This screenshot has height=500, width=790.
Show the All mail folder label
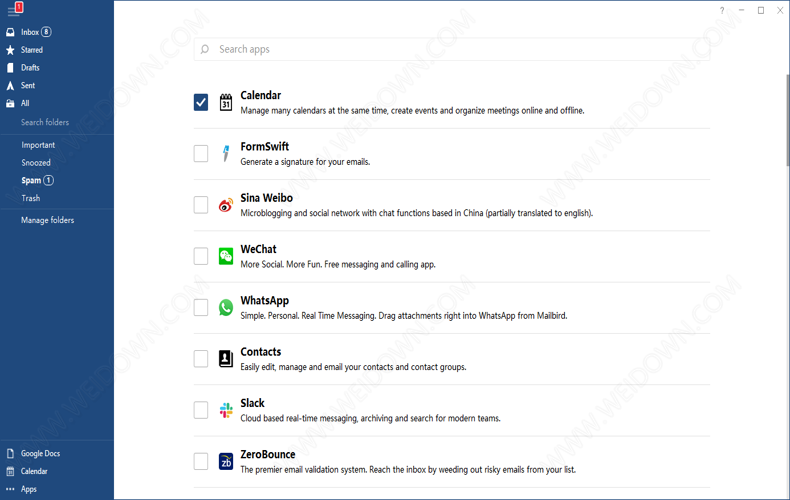[x=25, y=103]
